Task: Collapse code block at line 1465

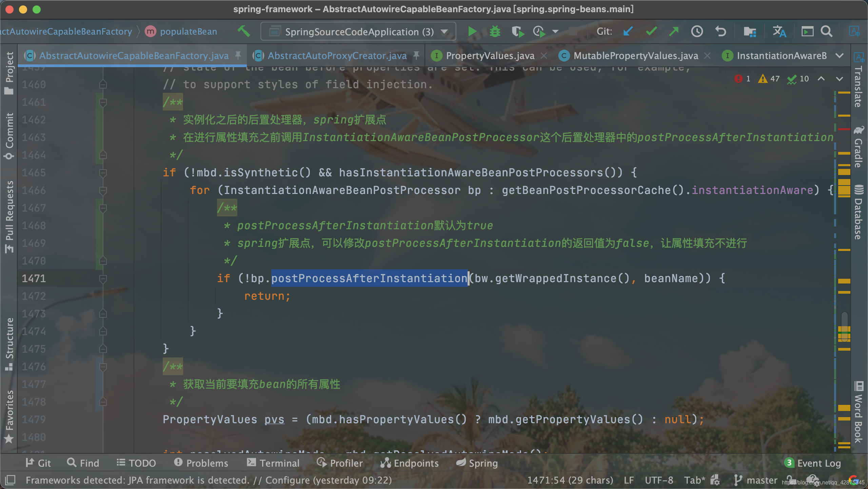Action: [103, 173]
